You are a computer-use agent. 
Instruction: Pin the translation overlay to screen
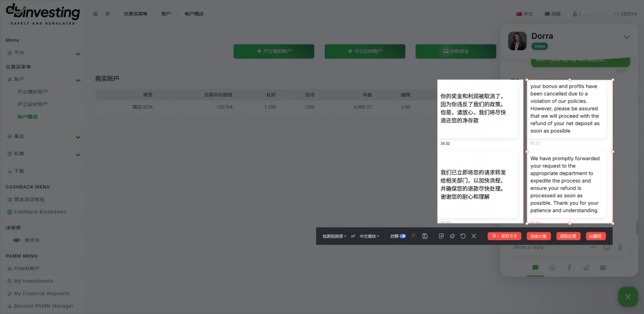(x=452, y=236)
